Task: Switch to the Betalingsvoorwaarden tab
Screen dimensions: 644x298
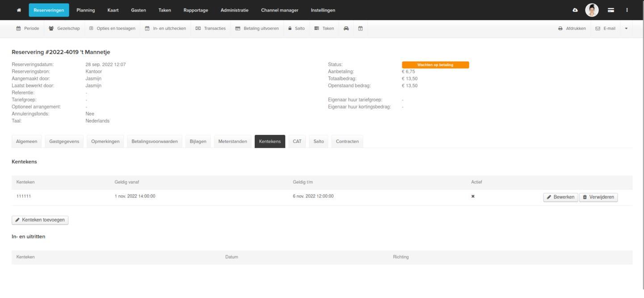Action: click(x=155, y=142)
